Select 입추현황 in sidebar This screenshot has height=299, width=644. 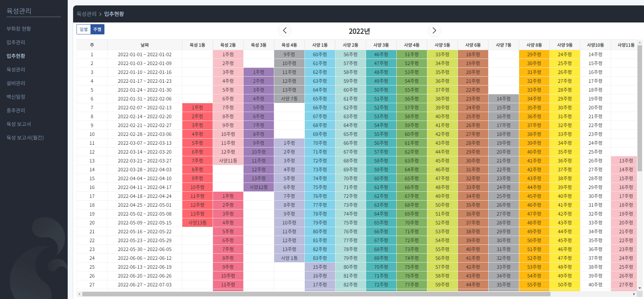(16, 56)
